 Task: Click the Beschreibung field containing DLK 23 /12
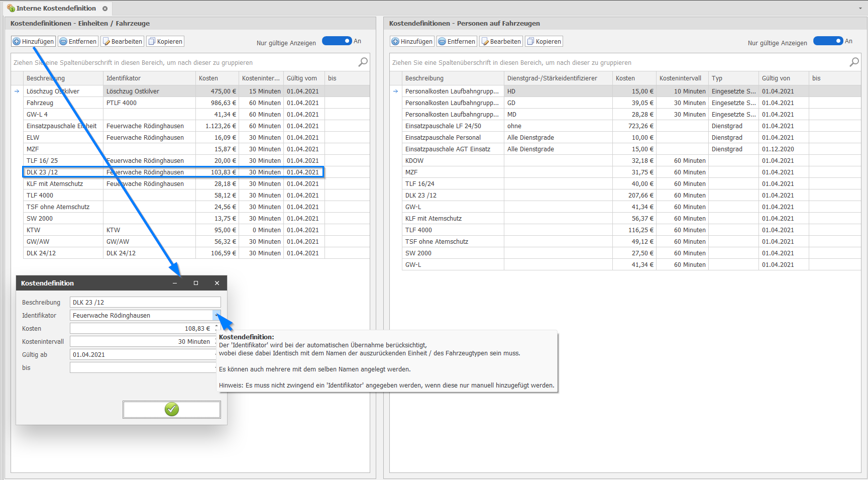(x=145, y=302)
